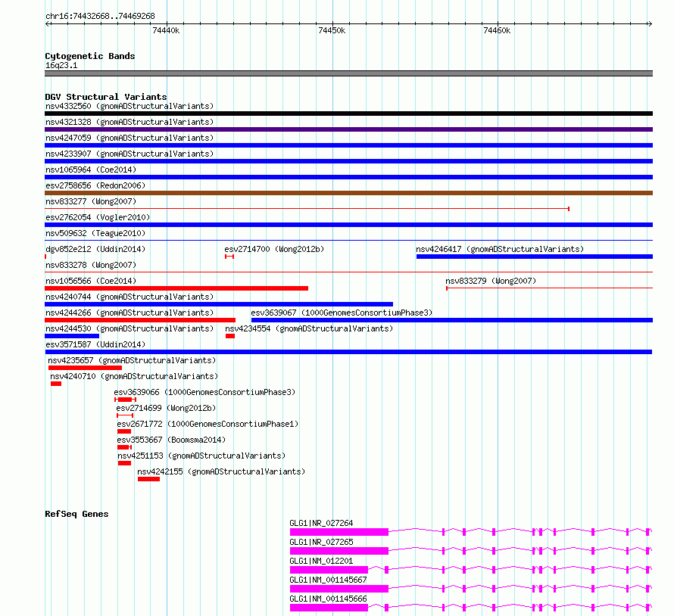Click esv3639067 (1000GenomesConsortiumPhase3) label
Screen dimensions: 674x616
point(342,313)
